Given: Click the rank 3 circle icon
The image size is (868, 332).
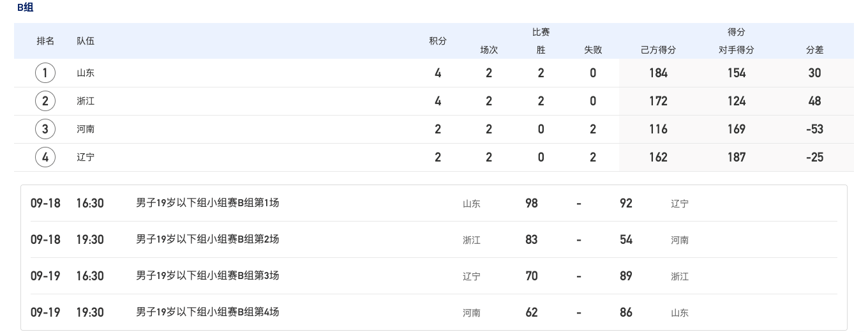Looking at the screenshot, I should [45, 129].
